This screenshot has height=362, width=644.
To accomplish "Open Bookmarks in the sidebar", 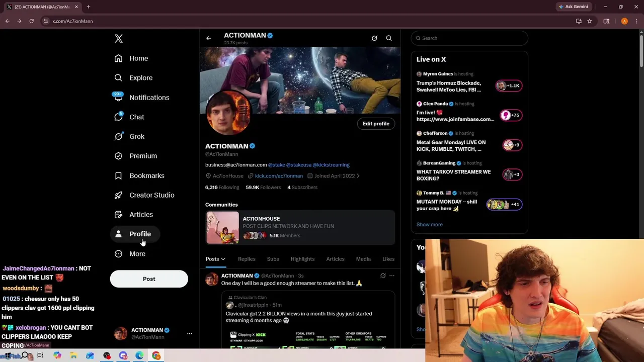I will [x=139, y=175].
